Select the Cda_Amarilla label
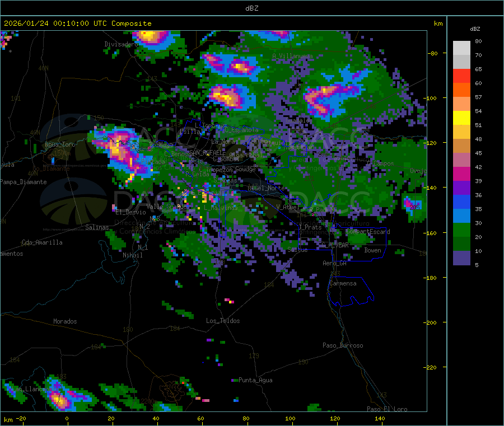504x426 pixels. (42, 242)
